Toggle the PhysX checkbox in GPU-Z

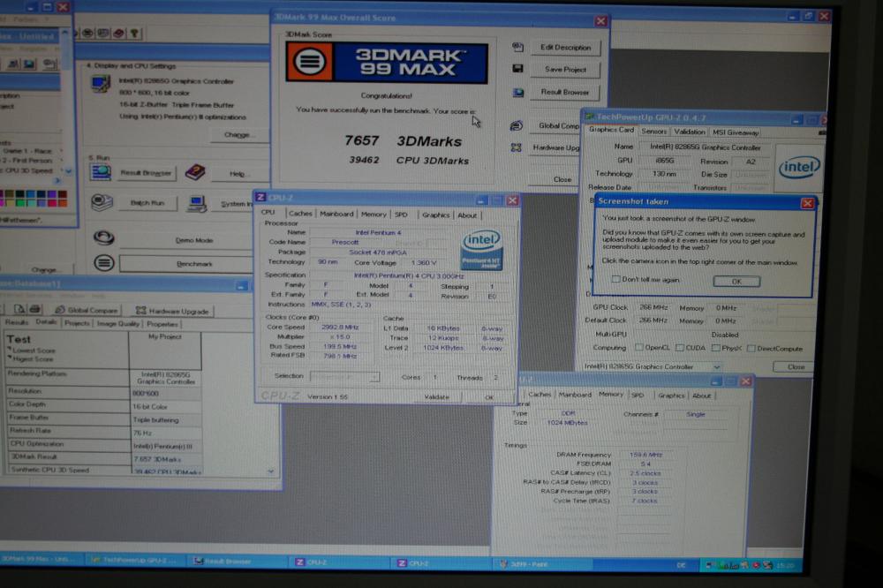[716, 348]
